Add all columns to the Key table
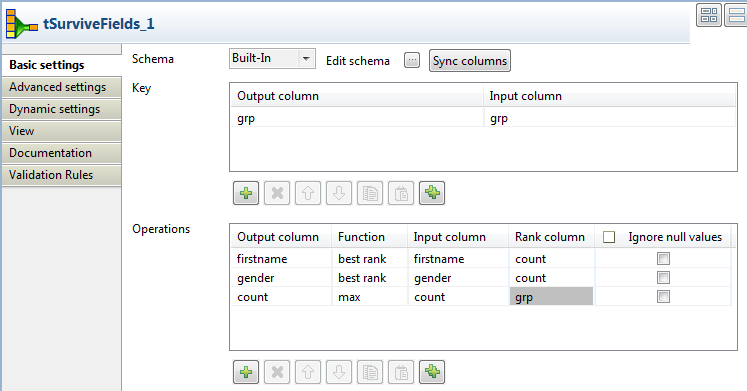The width and height of the screenshot is (747, 391). coord(432,193)
